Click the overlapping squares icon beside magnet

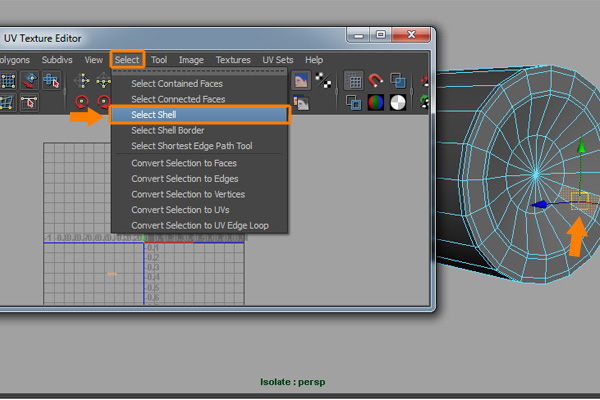click(398, 81)
